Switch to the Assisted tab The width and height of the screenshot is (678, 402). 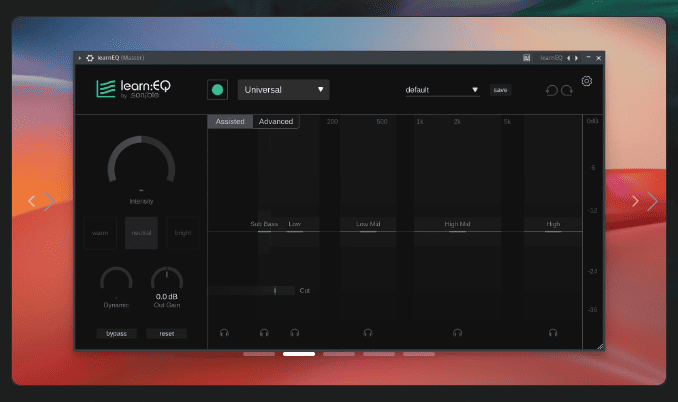pos(230,121)
